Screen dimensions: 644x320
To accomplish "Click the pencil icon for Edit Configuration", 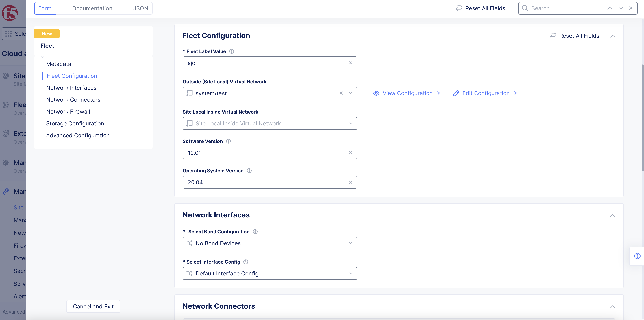I will coord(456,93).
